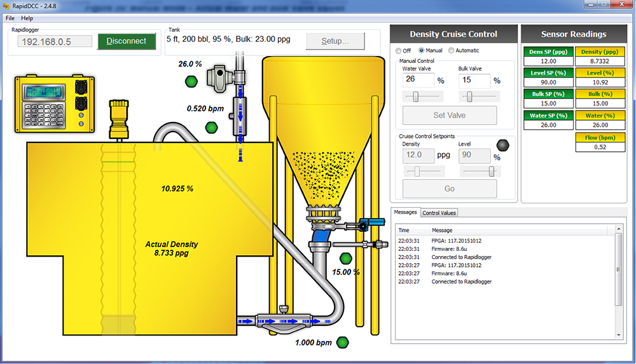The width and height of the screenshot is (636, 364).
Task: Click green indicator beside 26.0 % water valve
Action: click(191, 81)
